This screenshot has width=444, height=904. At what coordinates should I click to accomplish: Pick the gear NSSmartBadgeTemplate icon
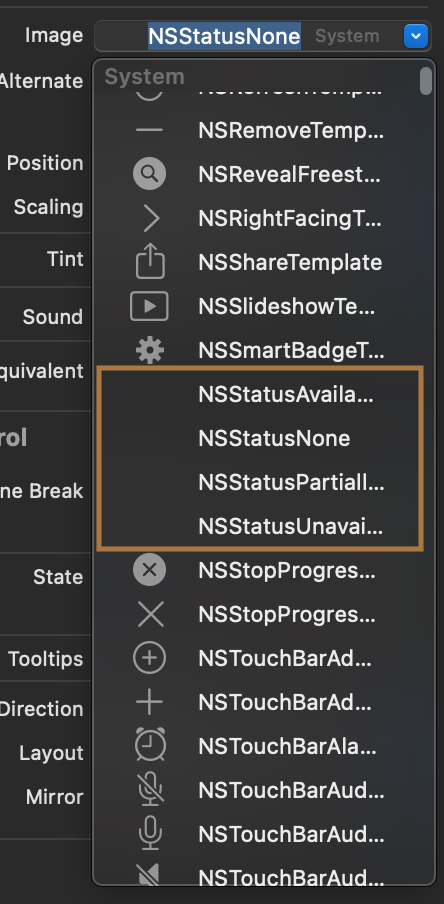click(150, 350)
